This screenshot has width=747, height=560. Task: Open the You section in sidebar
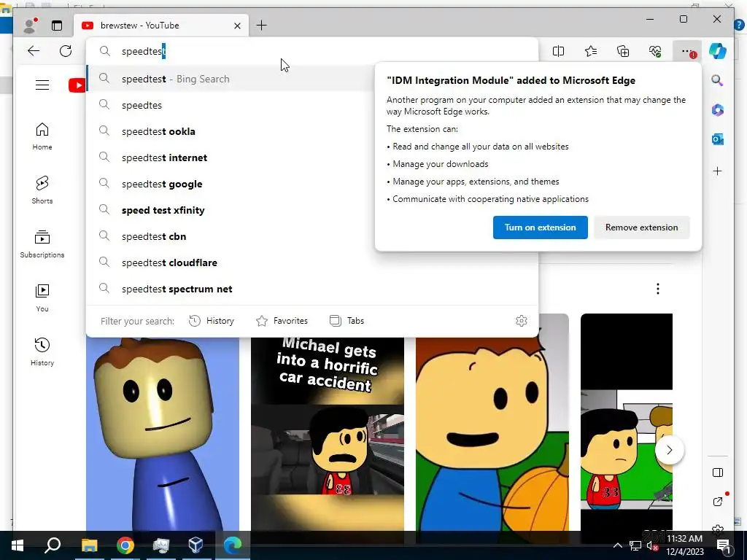[x=42, y=298]
